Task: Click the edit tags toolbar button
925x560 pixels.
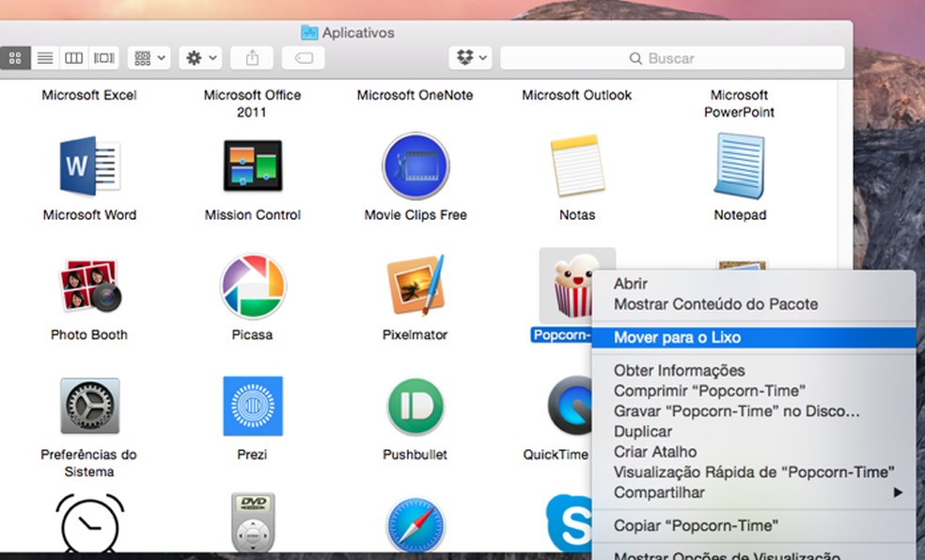Action: (x=304, y=57)
